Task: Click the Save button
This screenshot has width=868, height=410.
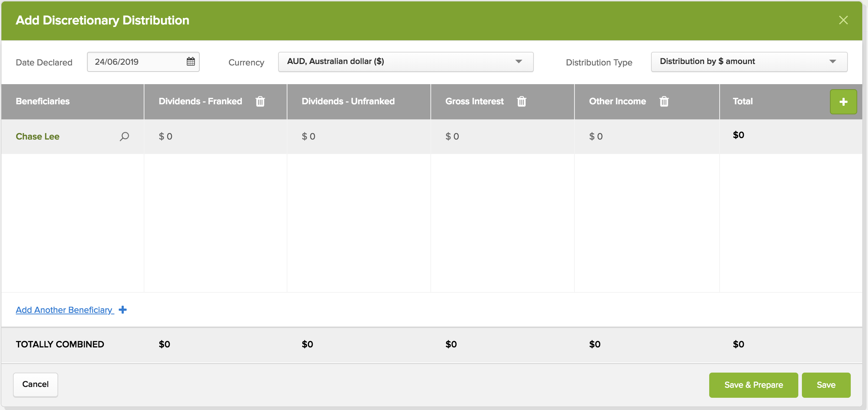Action: [x=826, y=385]
